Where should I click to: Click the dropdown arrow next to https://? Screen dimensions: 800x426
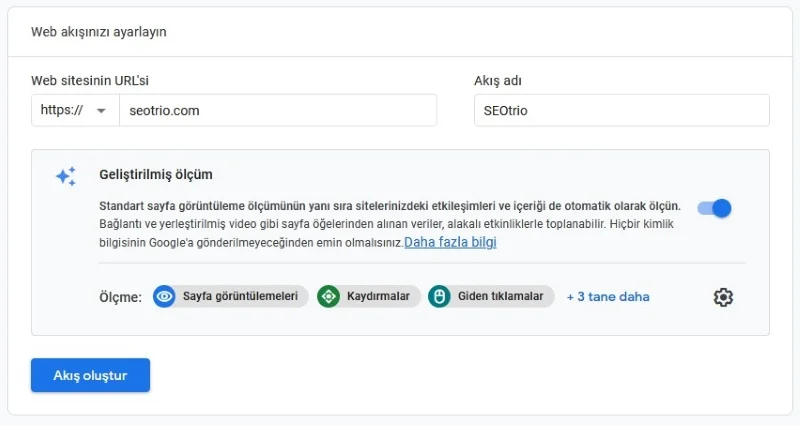(x=101, y=111)
